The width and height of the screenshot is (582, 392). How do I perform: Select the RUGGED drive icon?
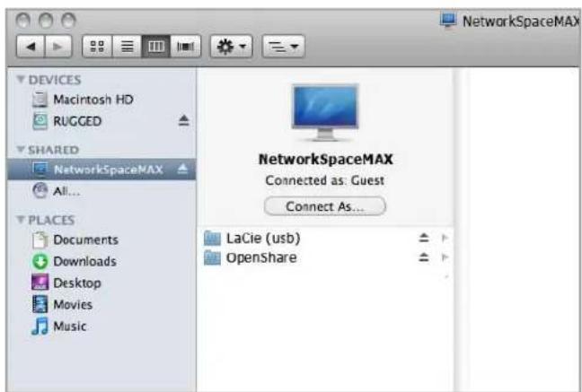point(40,121)
